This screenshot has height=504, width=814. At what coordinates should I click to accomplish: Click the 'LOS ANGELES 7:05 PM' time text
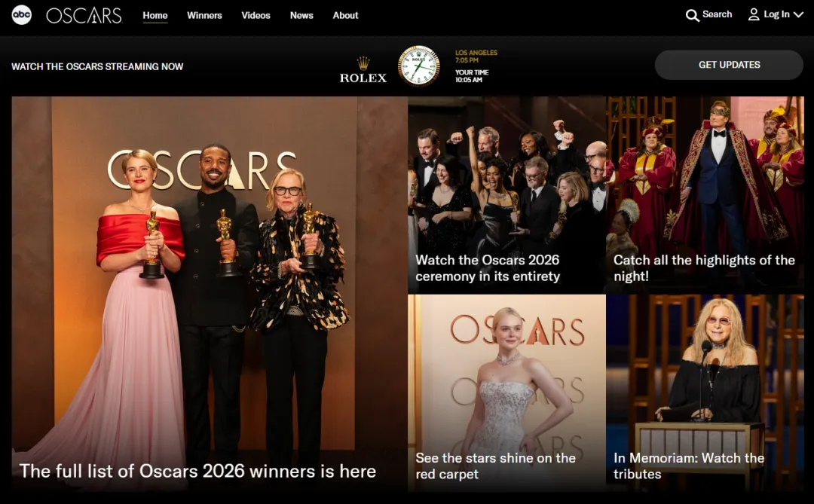point(476,56)
